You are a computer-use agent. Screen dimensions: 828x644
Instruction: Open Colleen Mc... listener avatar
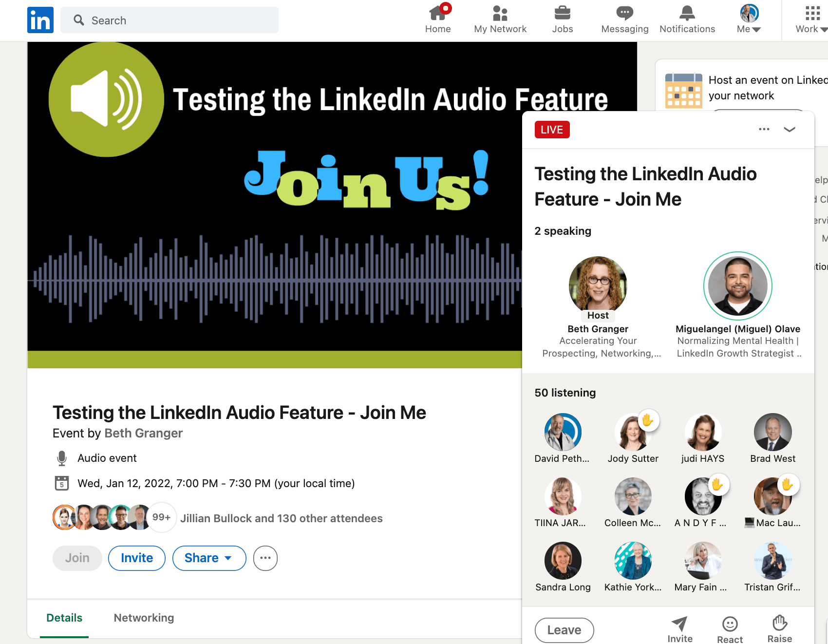(x=633, y=496)
